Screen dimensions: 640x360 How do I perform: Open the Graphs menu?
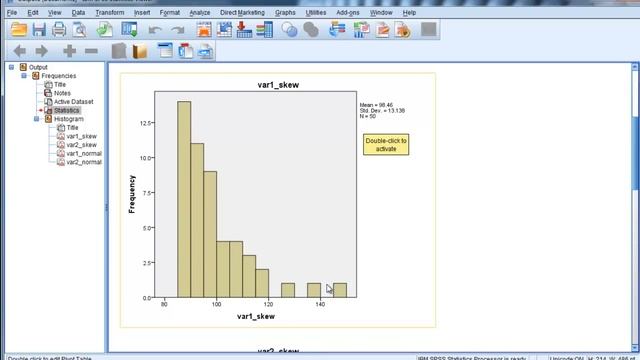point(285,13)
